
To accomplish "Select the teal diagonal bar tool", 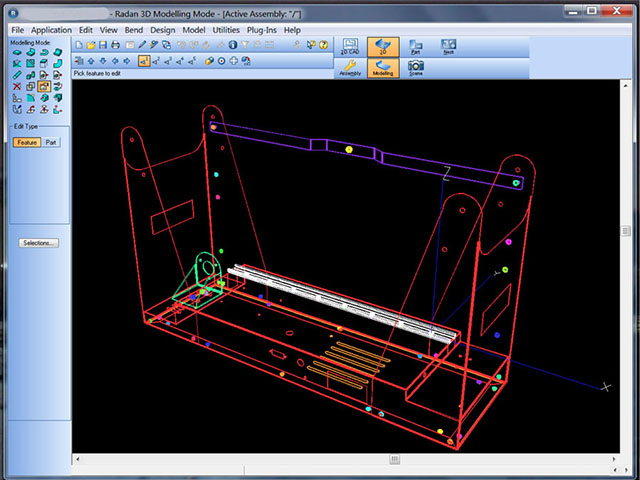I will 17,75.
